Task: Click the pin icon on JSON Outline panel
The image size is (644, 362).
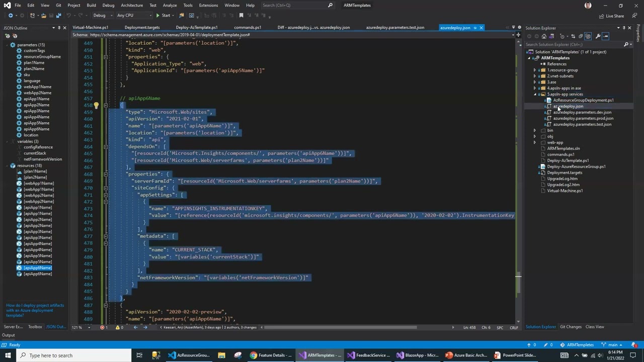Action: click(x=59, y=28)
